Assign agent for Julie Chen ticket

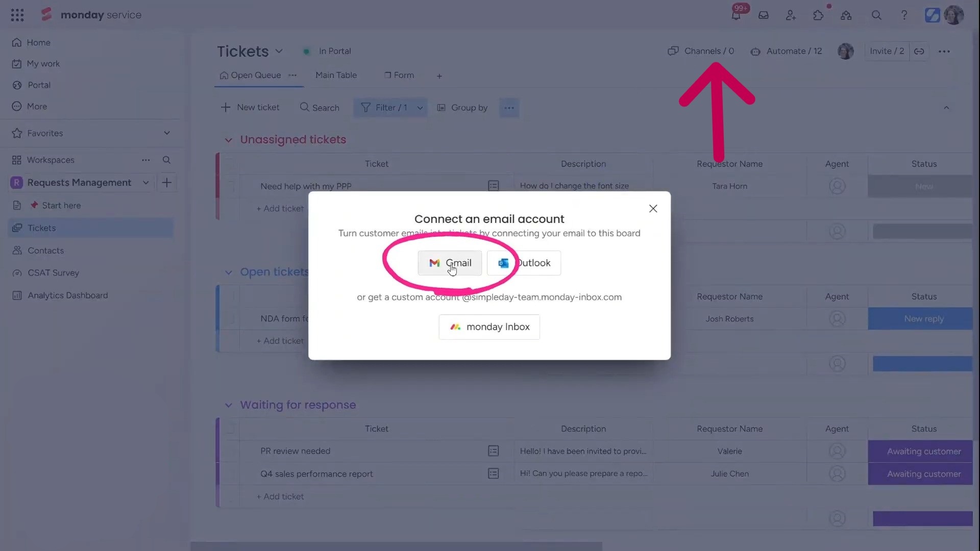pos(837,473)
